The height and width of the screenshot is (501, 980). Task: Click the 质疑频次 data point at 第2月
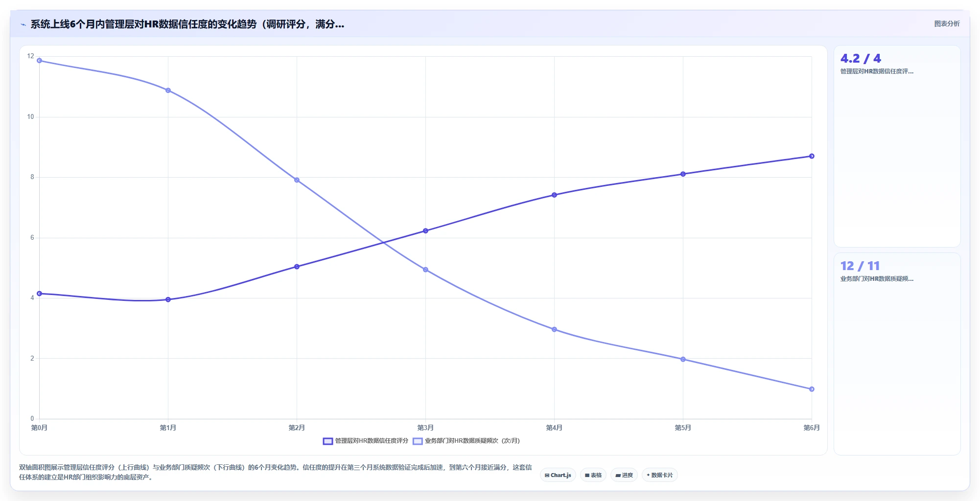297,180
